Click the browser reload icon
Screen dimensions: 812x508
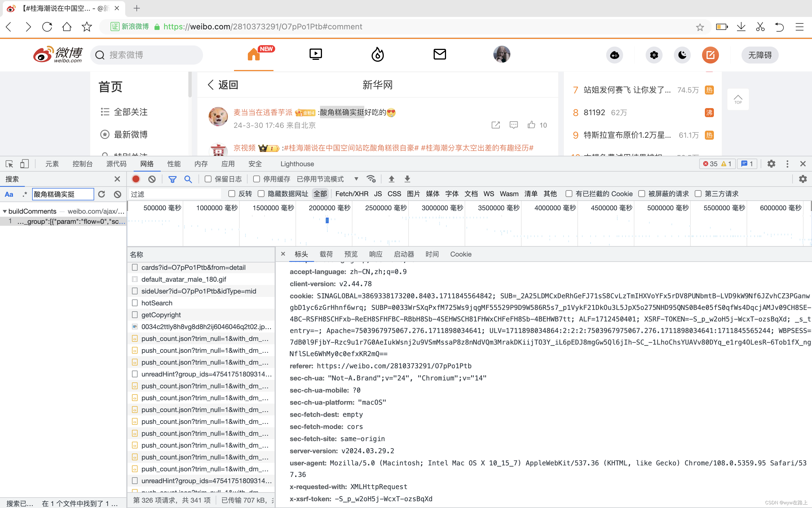coord(47,27)
